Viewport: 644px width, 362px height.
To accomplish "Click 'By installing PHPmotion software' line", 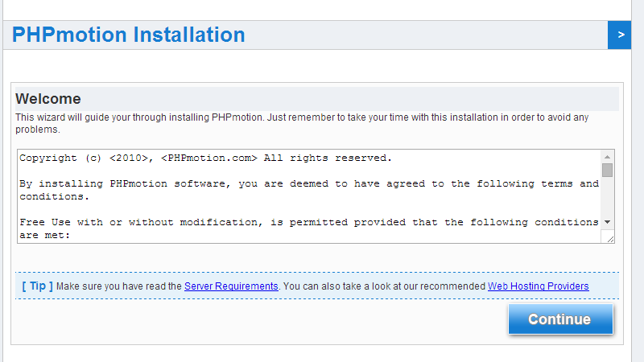I will pos(309,190).
